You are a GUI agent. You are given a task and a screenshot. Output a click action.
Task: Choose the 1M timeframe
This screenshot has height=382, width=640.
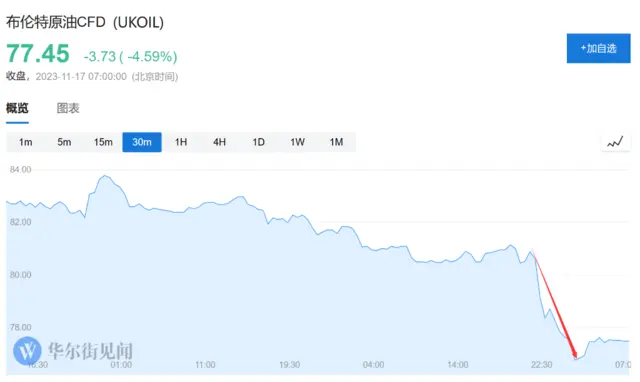pos(336,142)
